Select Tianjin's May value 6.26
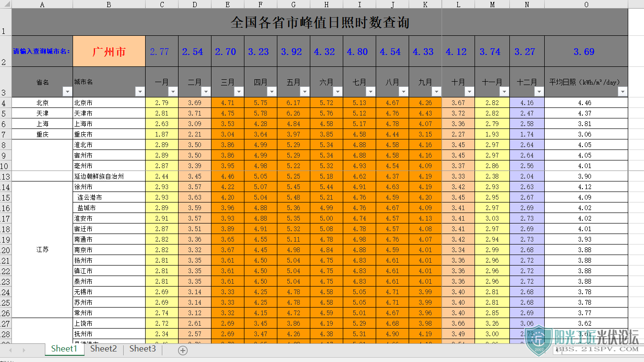 click(293, 113)
